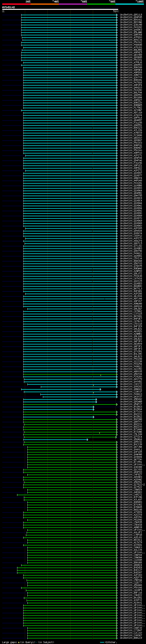Image resolution: width=146 pixels, height=644 pixels.
Task: Select hit label UniRef100_P43281
Action: 131,183
